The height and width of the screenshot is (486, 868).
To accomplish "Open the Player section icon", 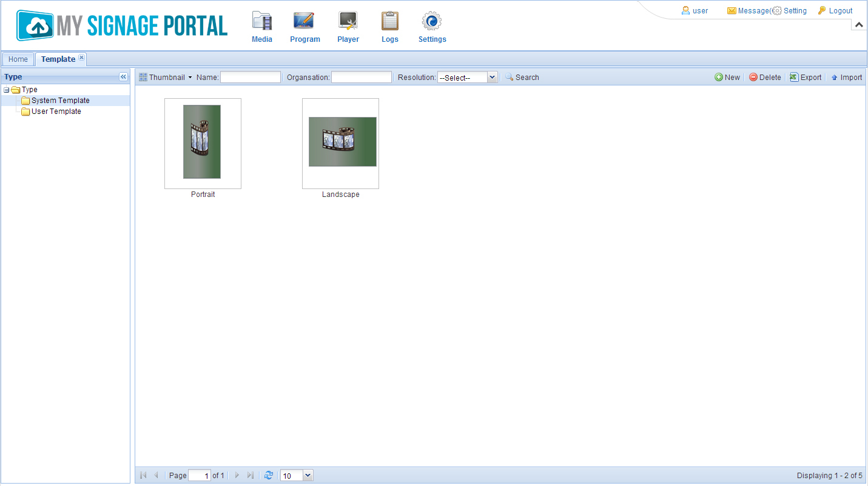I will [x=348, y=22].
